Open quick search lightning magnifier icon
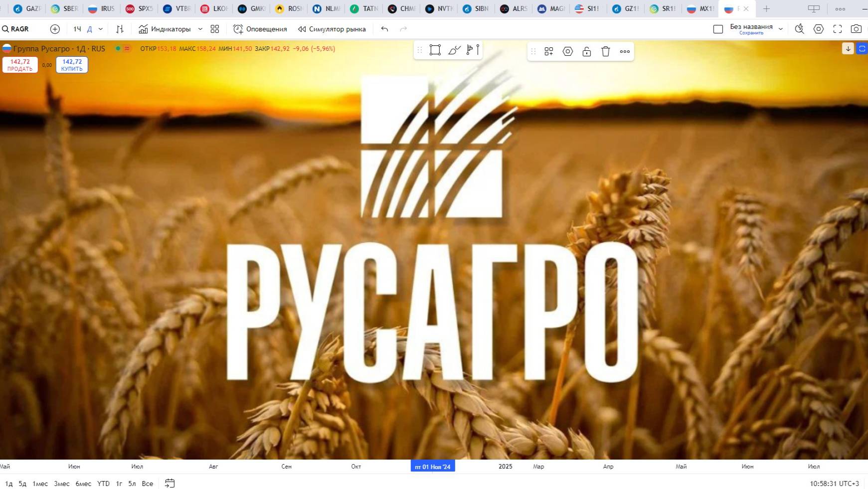 coord(799,29)
